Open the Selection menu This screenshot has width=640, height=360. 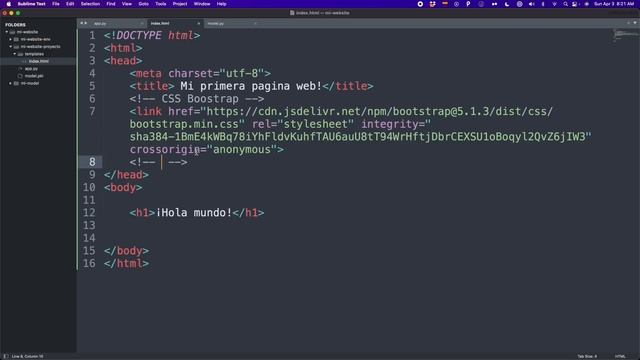90,4
